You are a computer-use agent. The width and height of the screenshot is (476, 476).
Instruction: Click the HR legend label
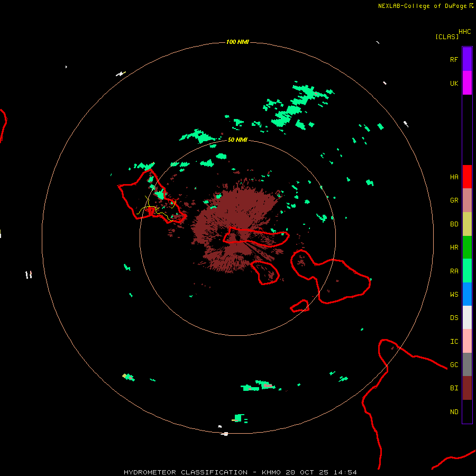(x=454, y=248)
